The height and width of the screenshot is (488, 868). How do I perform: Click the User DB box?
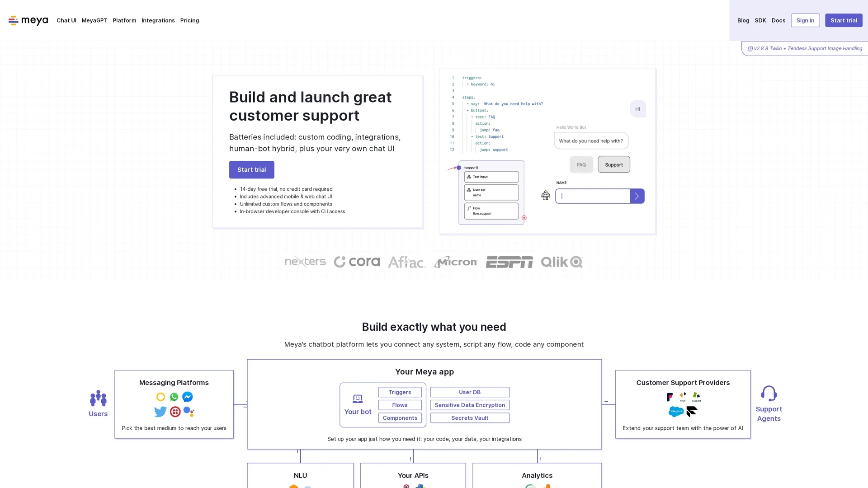point(470,392)
